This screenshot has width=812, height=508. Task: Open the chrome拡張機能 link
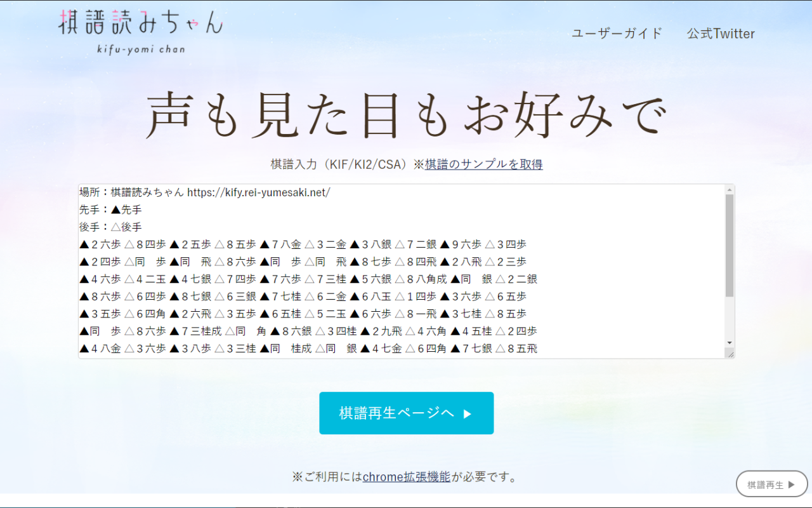pos(407,477)
